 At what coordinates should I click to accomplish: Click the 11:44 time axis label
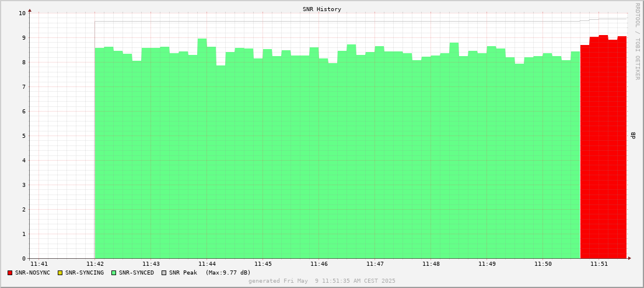point(207,263)
